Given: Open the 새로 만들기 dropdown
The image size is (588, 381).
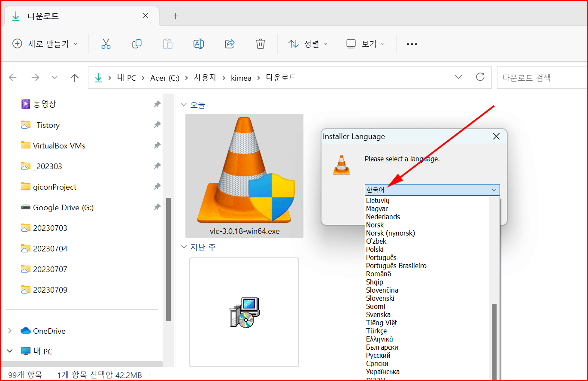Looking at the screenshot, I should pyautogui.click(x=45, y=44).
